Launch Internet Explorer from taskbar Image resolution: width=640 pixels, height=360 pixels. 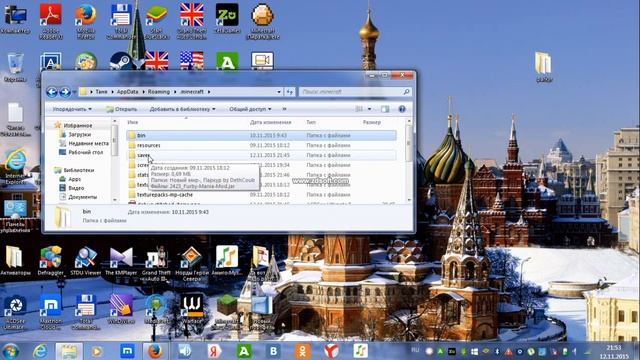40,351
